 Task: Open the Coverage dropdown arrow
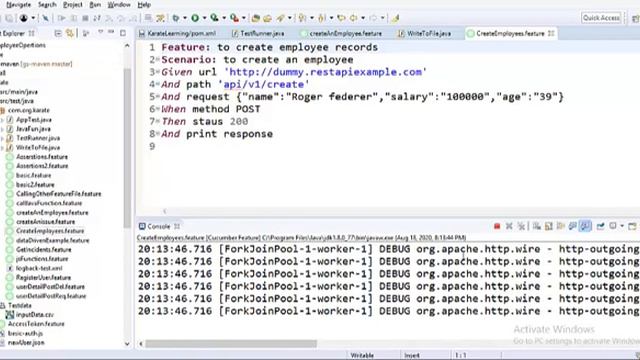coord(224,18)
